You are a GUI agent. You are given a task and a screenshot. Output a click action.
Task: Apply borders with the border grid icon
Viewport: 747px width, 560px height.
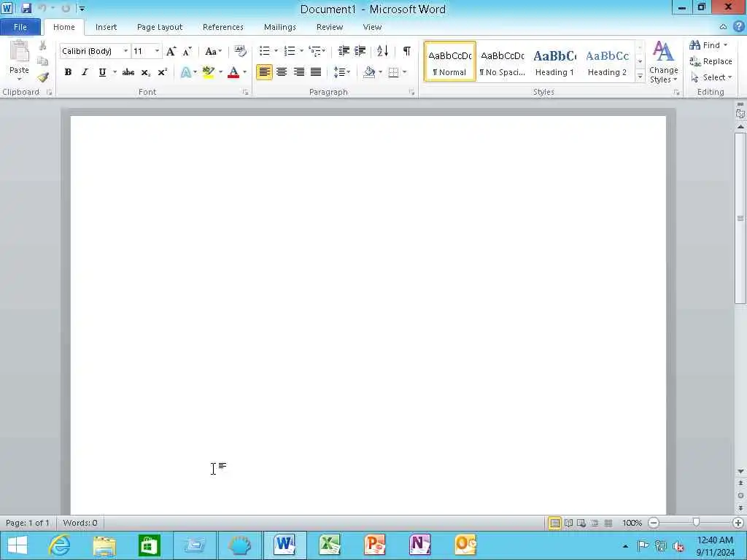pos(393,72)
